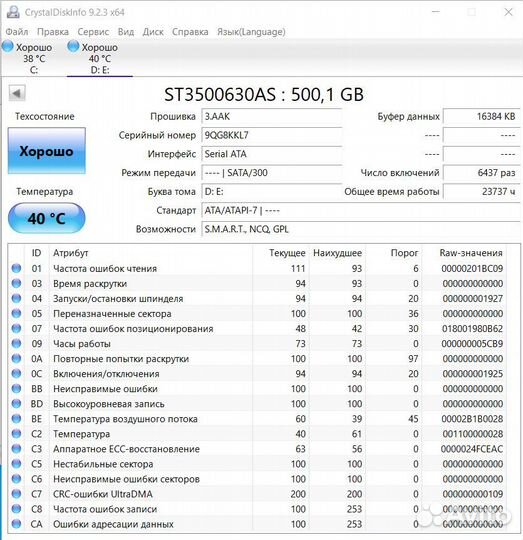Click raw value 00000201BC09
Image resolution: width=523 pixels, height=540 pixels.
tap(472, 268)
